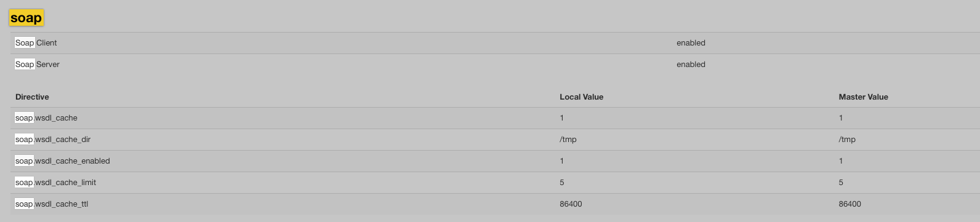Select the Soap Client row label
980x222 pixels.
tap(36, 43)
